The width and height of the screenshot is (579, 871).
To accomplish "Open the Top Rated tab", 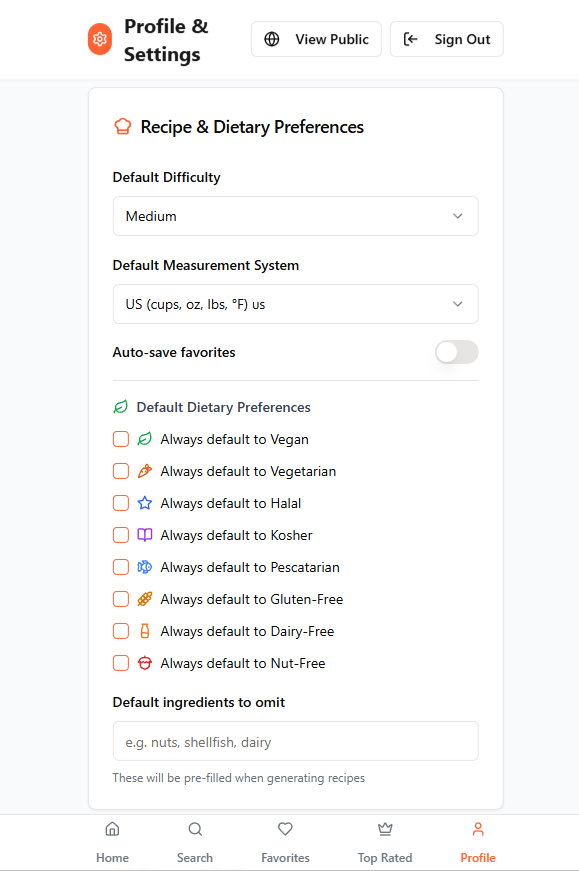I will point(385,842).
